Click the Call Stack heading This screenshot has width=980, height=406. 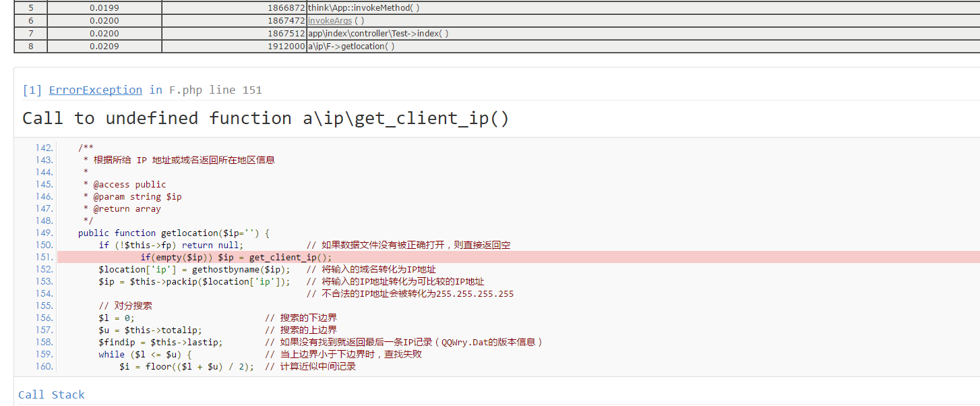51,395
